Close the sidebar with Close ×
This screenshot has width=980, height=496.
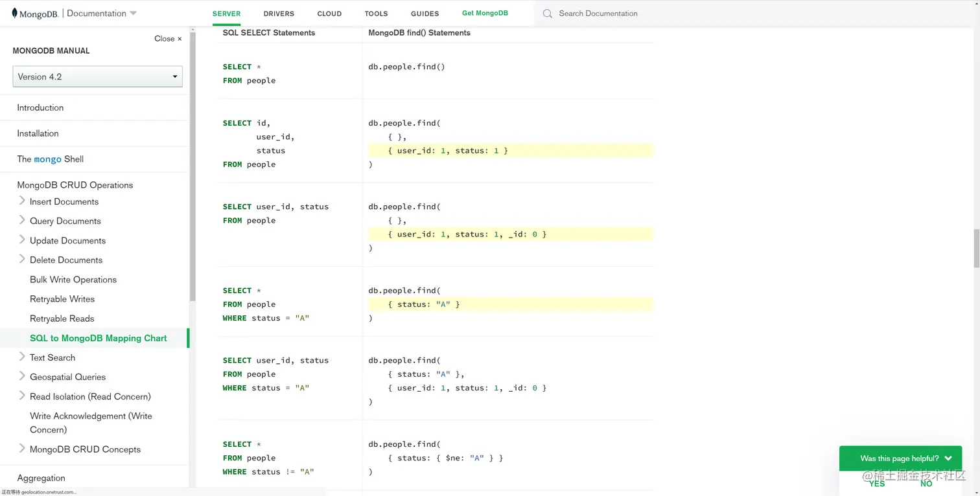(168, 39)
